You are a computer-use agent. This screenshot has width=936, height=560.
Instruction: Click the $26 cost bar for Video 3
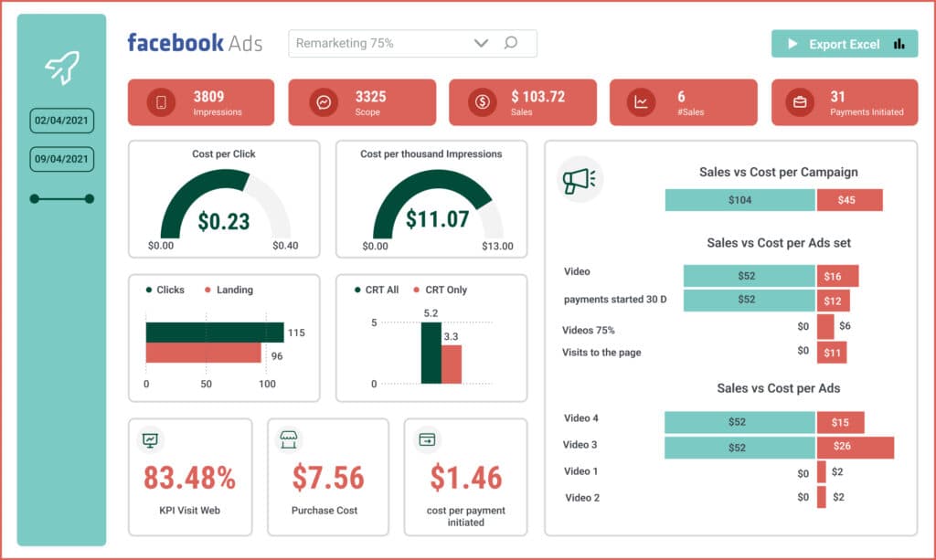(856, 448)
